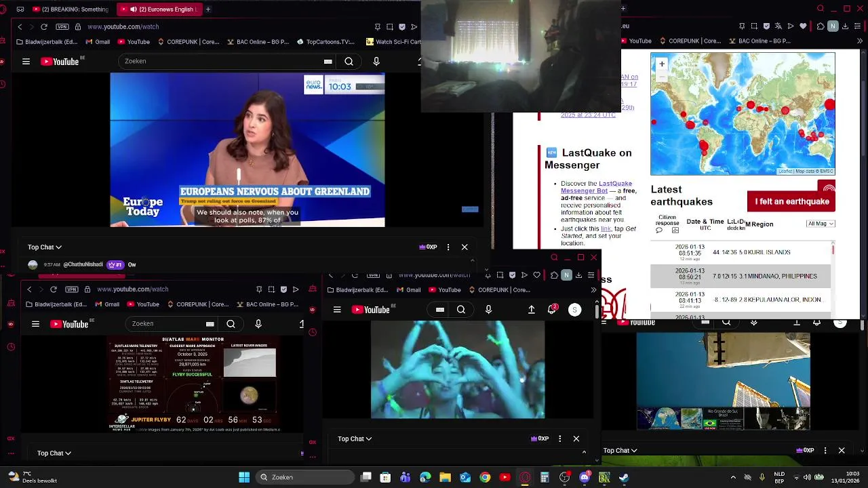
Task: Toggle the VPN badge in the Euronews window
Action: [x=62, y=26]
